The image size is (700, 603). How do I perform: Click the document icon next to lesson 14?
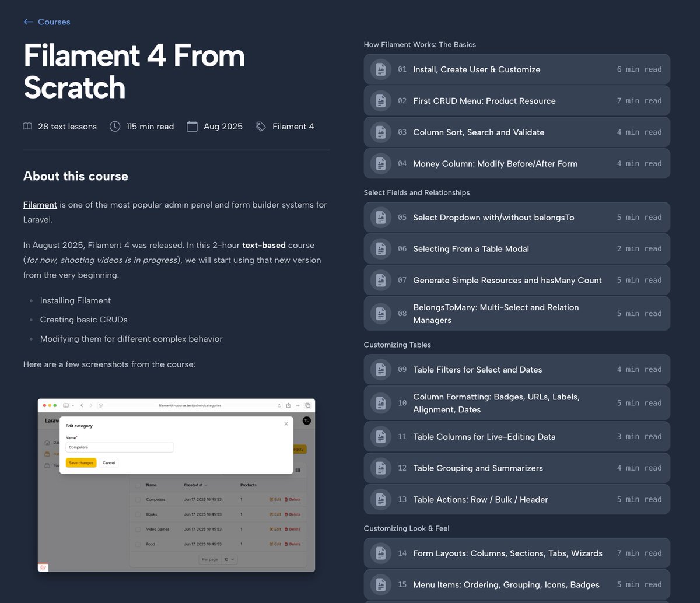pos(380,553)
